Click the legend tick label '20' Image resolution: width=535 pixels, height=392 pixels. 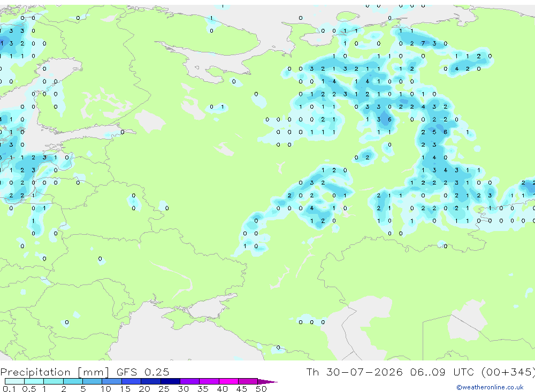click(144, 389)
